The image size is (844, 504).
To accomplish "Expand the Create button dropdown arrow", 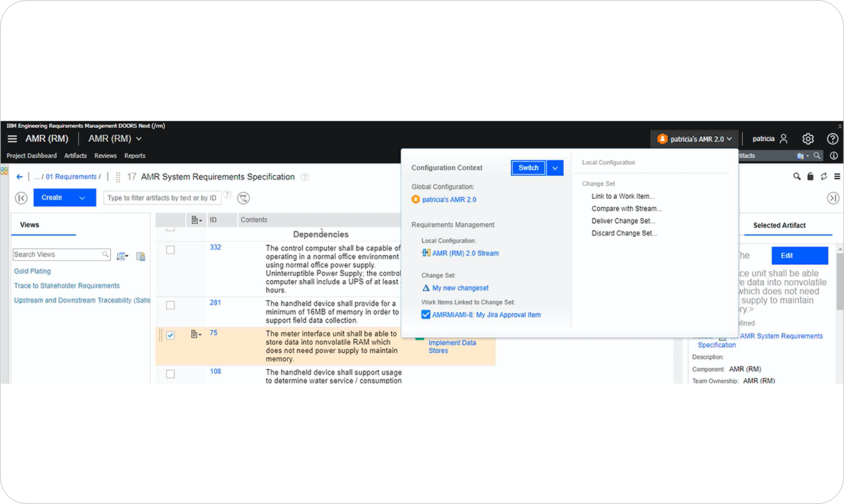I will click(82, 198).
